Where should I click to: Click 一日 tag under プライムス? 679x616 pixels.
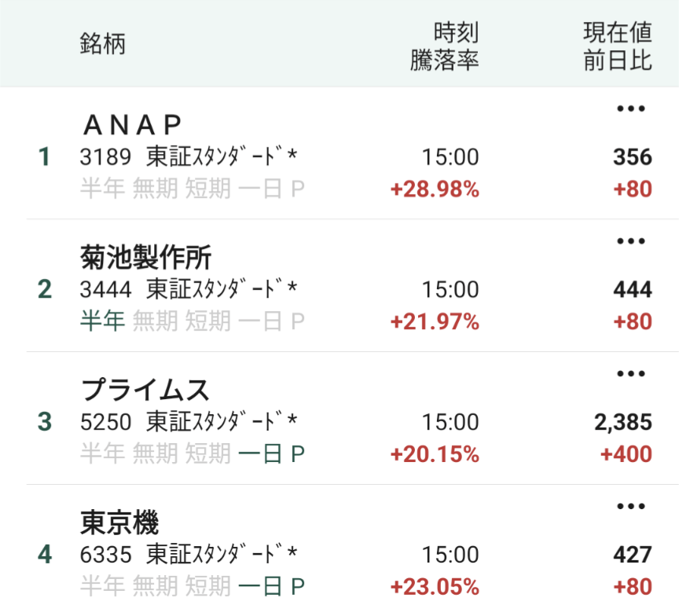pos(259,454)
